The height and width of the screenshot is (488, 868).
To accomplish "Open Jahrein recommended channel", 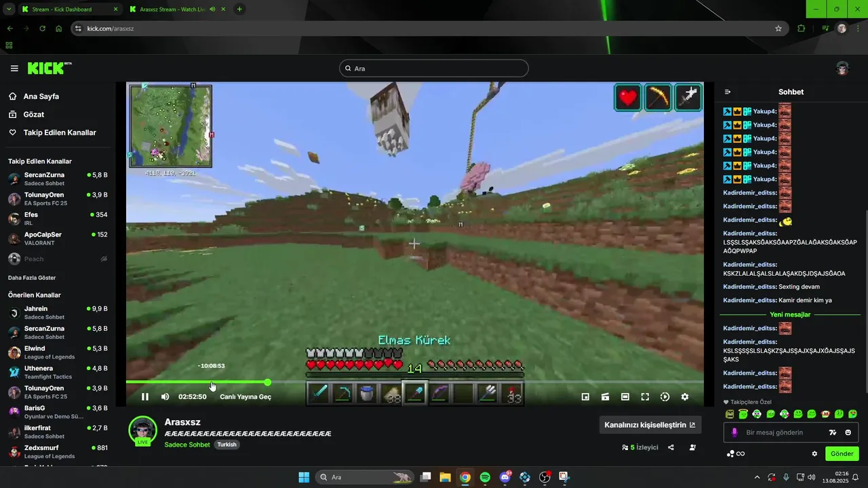I will click(58, 312).
